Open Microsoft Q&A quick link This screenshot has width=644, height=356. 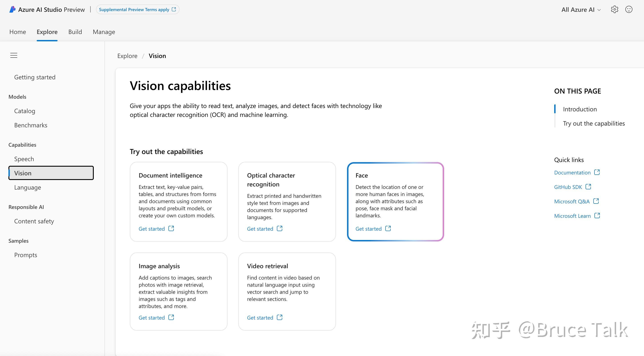coord(572,201)
